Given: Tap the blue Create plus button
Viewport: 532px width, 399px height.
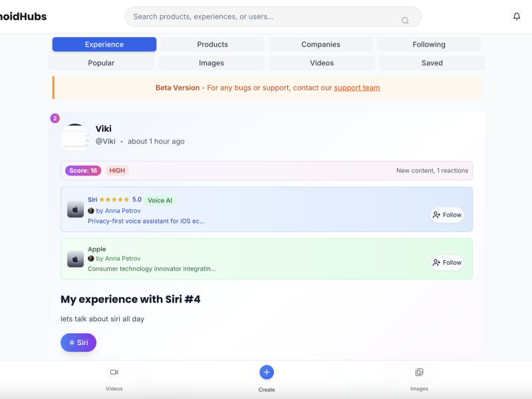Looking at the screenshot, I should 267,372.
